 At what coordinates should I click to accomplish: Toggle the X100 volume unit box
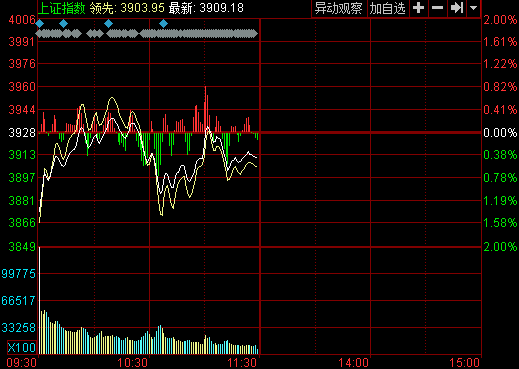[22, 348]
